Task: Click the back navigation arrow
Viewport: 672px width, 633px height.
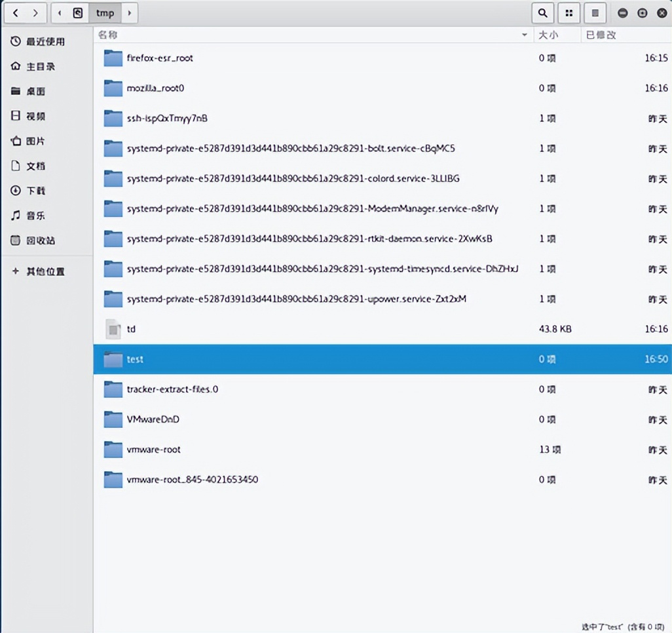Action: [x=16, y=12]
